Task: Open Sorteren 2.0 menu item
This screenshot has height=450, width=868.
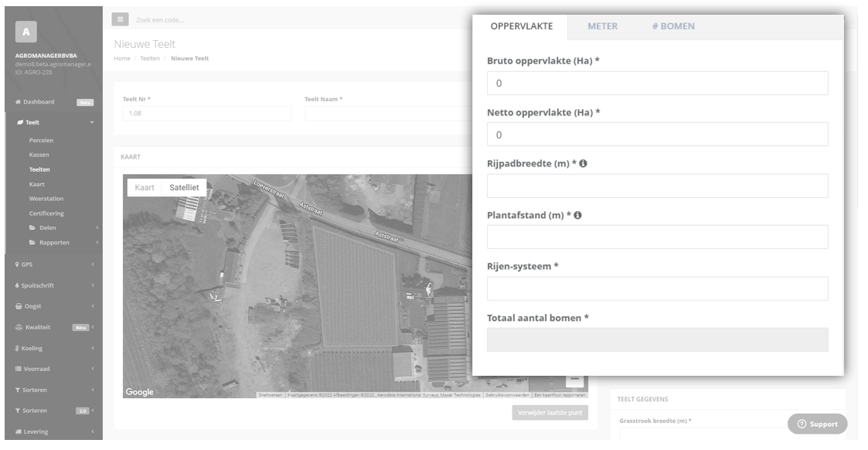Action: 53,411
